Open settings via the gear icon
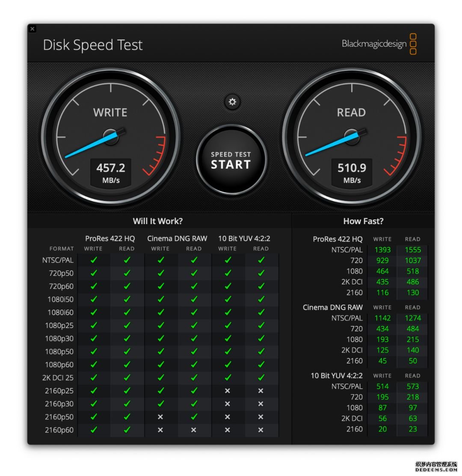 pos(232,102)
